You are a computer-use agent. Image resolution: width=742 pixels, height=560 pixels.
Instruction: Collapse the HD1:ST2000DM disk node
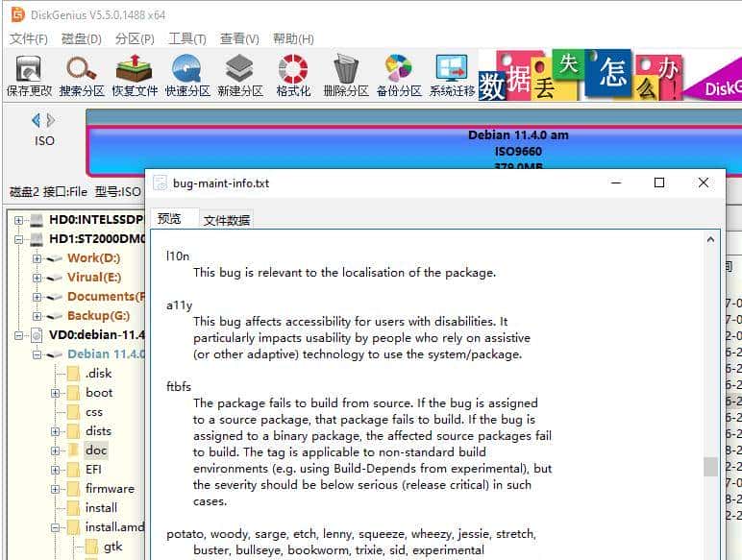click(x=18, y=239)
